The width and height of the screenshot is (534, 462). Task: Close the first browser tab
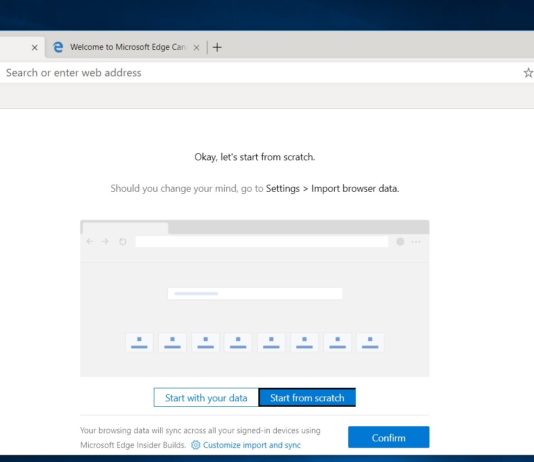35,48
